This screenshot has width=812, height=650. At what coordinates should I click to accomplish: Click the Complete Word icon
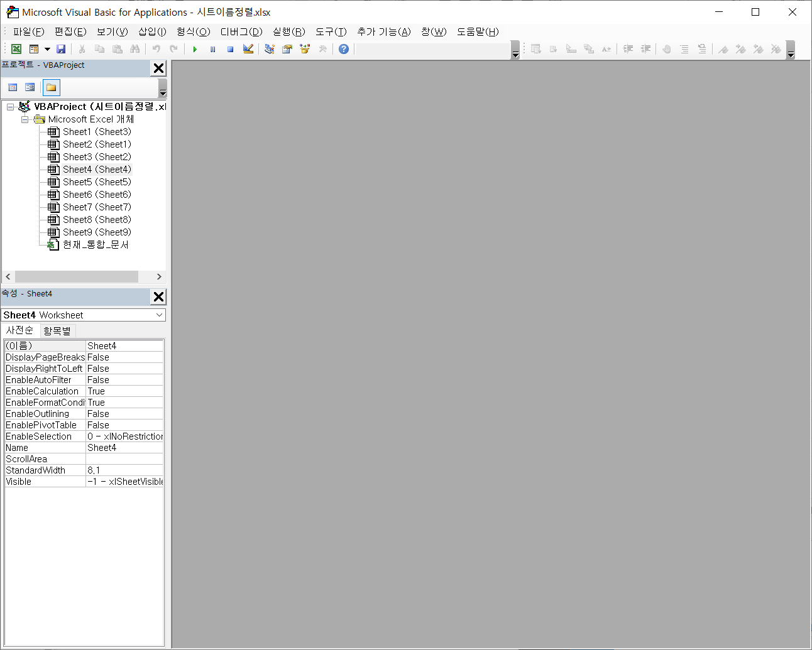[606, 49]
